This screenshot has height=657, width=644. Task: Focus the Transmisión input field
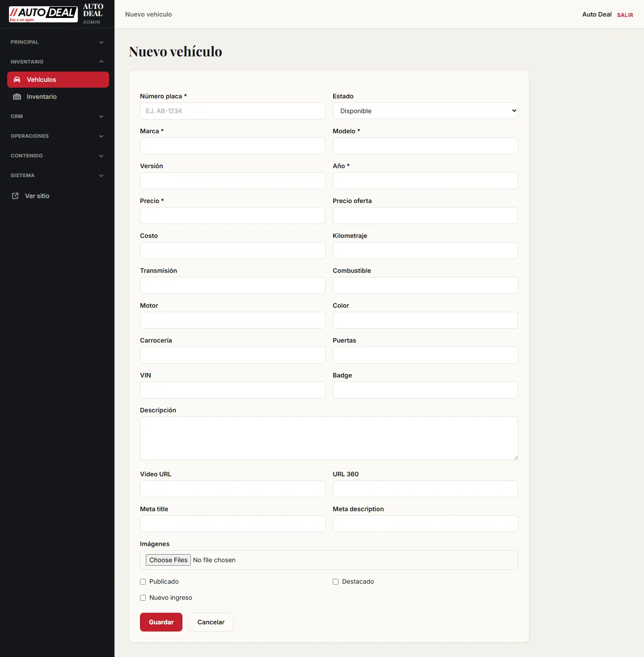233,285
